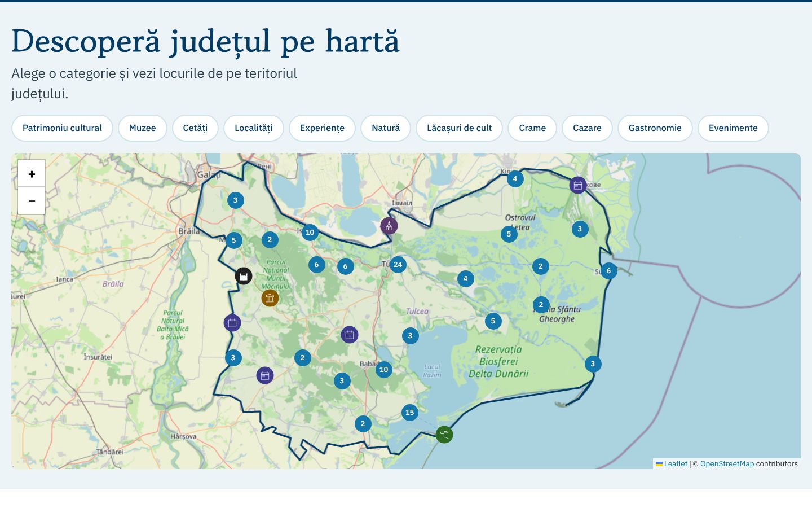The width and height of the screenshot is (812, 508).
Task: Open the green signpost marker on the coast
Action: coord(444,435)
